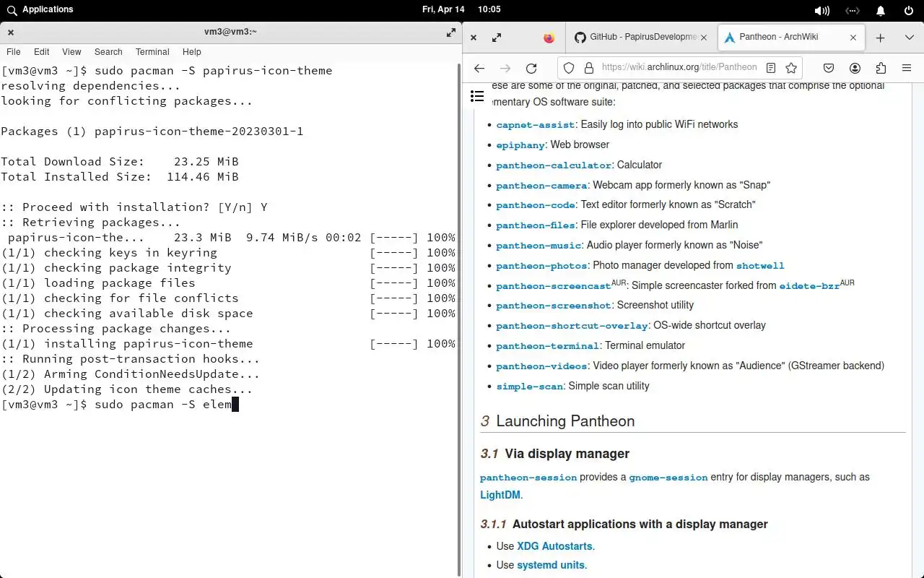Open the terminal Help menu
Viewport: 924px width, 578px height.
tap(192, 52)
